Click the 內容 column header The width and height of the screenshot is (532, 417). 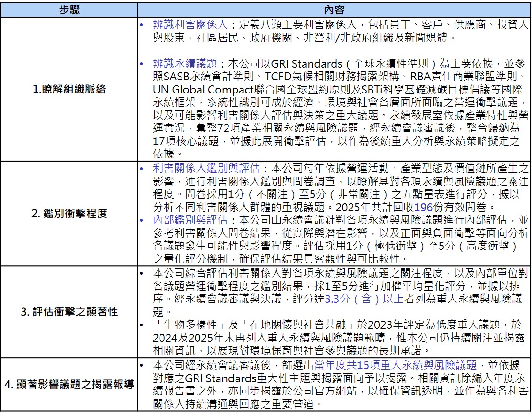coord(334,9)
